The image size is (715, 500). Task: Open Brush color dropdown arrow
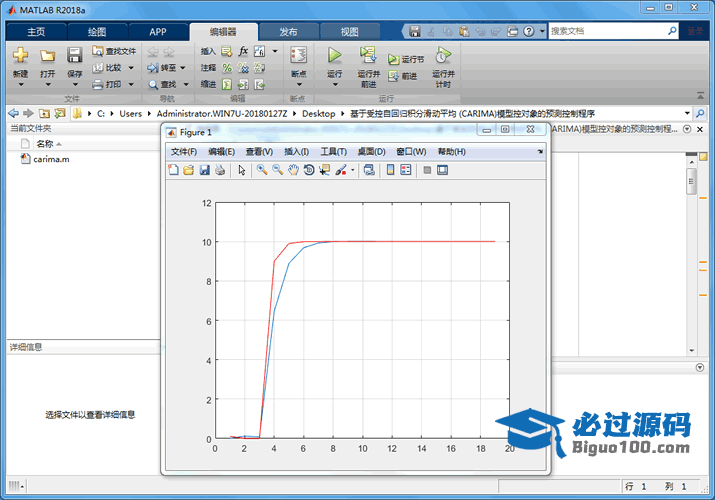click(x=352, y=170)
